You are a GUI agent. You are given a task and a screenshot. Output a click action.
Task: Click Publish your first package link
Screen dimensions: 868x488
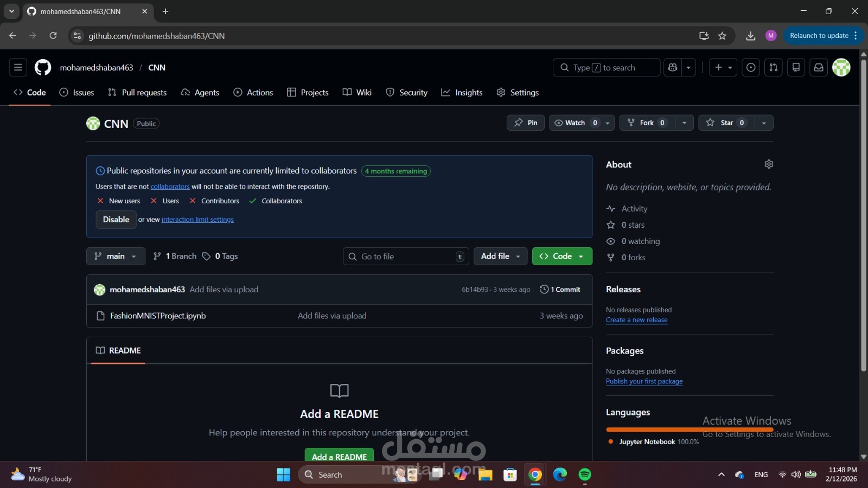[644, 381]
